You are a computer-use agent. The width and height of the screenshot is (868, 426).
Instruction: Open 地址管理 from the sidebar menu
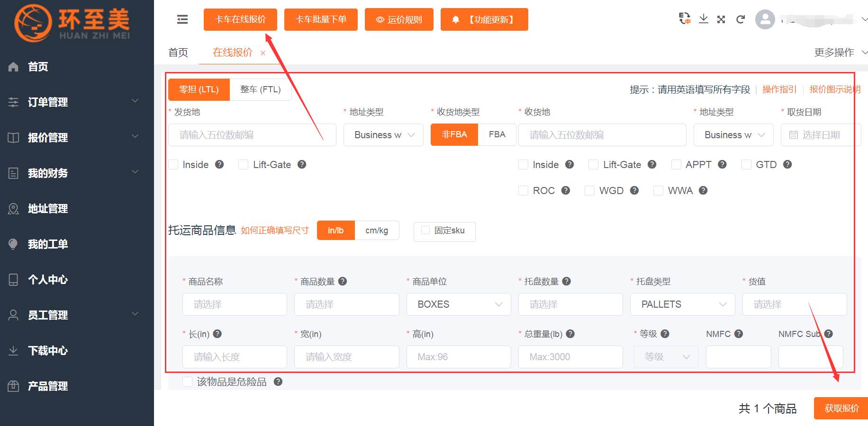tap(48, 208)
